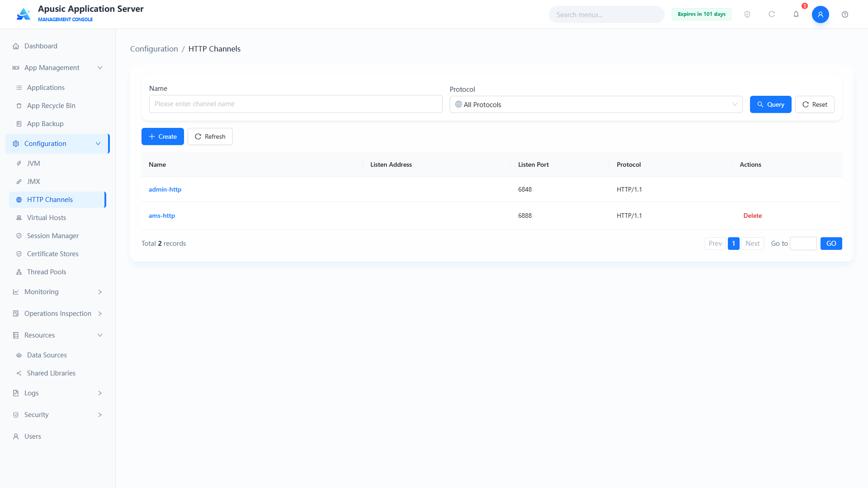The image size is (868, 488).
Task: Click the notification bell icon
Action: [796, 14]
